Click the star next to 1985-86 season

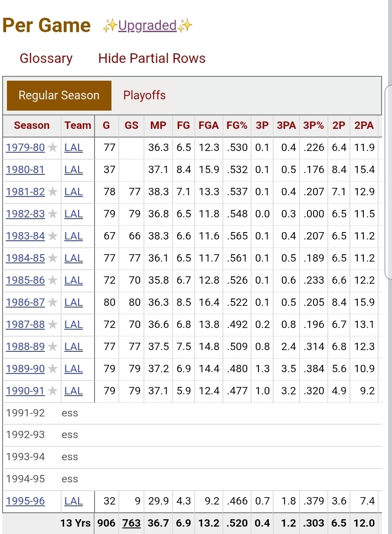[52, 280]
